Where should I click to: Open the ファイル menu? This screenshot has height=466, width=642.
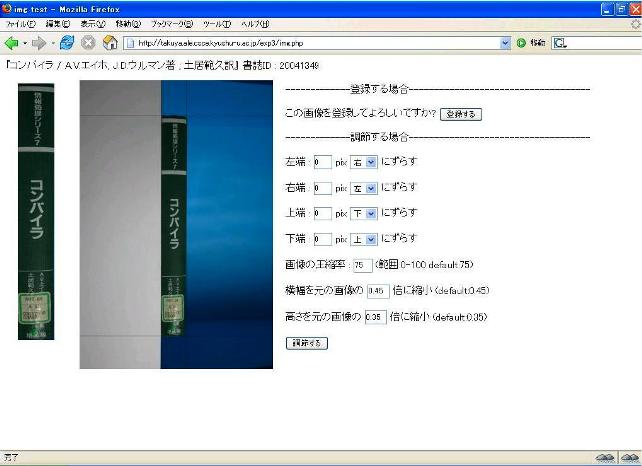tap(20, 23)
